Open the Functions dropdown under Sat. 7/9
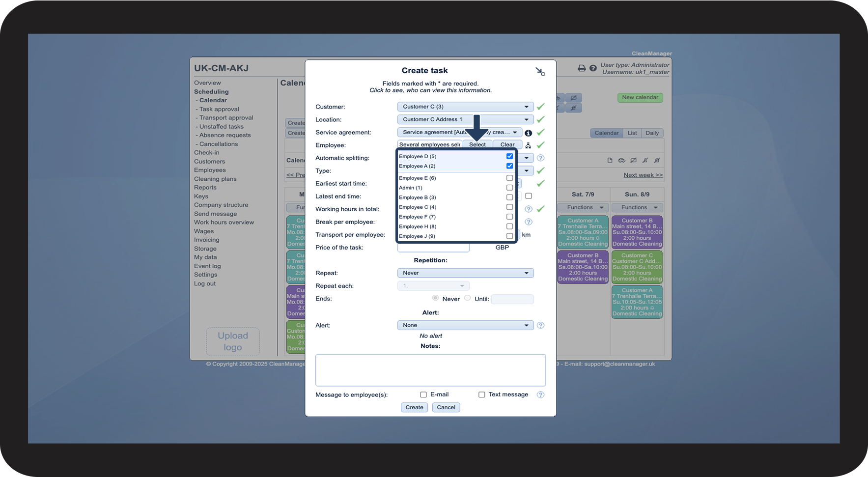The width and height of the screenshot is (868, 477). tap(583, 208)
